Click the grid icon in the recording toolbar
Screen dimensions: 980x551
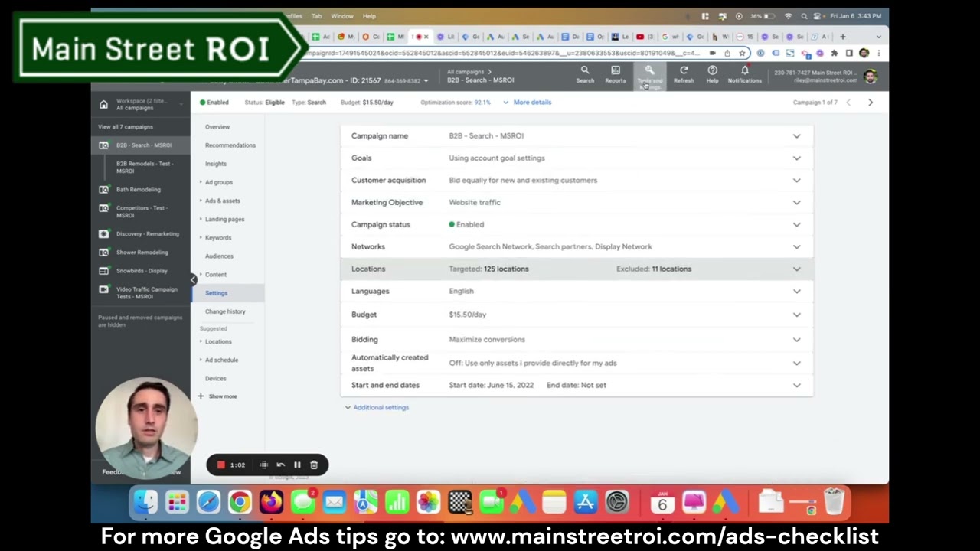[263, 465]
